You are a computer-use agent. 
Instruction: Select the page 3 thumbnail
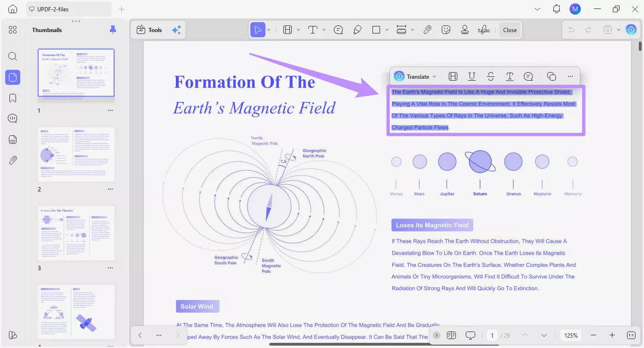(x=76, y=232)
